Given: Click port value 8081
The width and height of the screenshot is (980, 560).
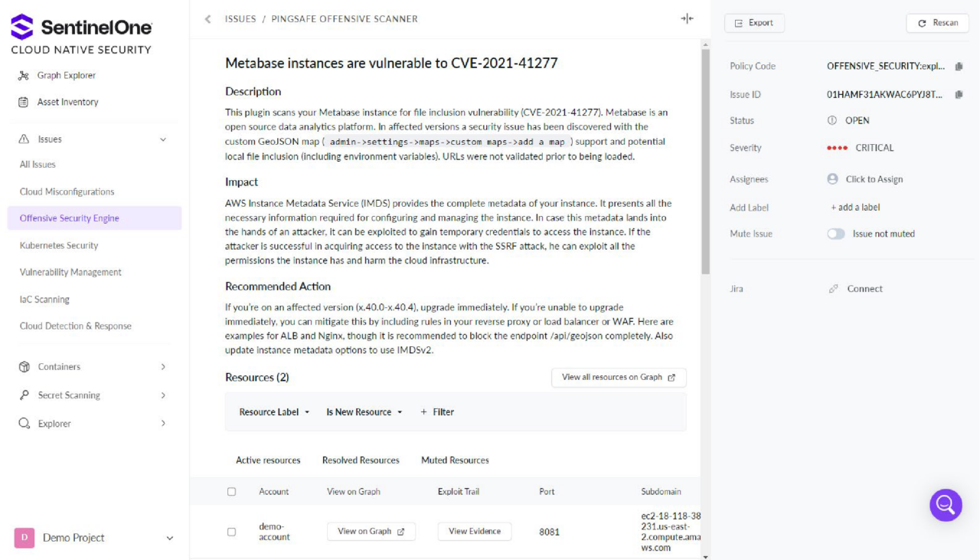Looking at the screenshot, I should tap(549, 532).
